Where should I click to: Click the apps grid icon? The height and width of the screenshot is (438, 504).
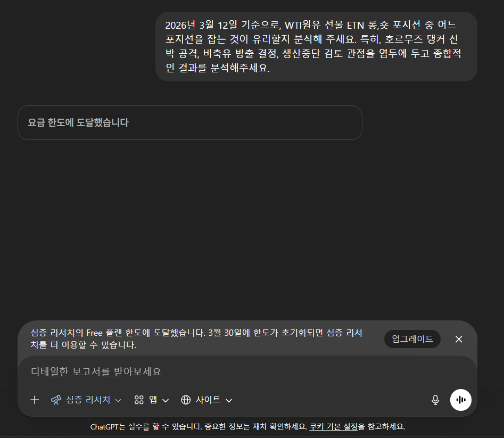pyautogui.click(x=139, y=400)
